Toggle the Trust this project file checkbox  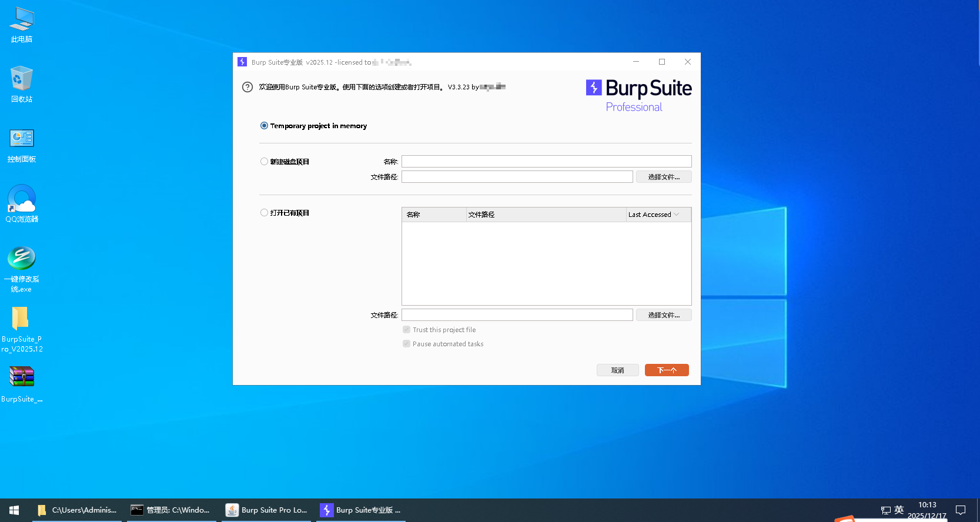coord(406,330)
